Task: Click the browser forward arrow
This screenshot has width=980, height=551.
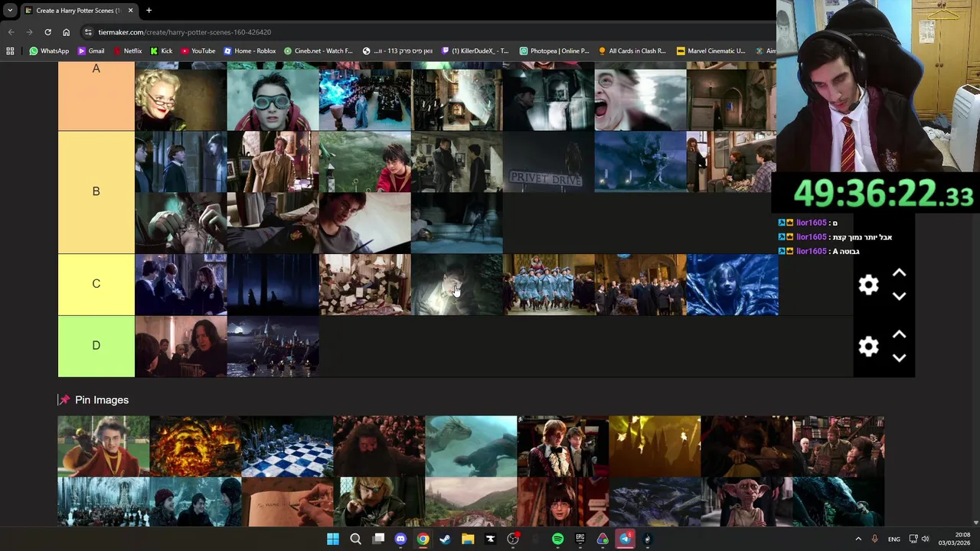Action: 29,32
